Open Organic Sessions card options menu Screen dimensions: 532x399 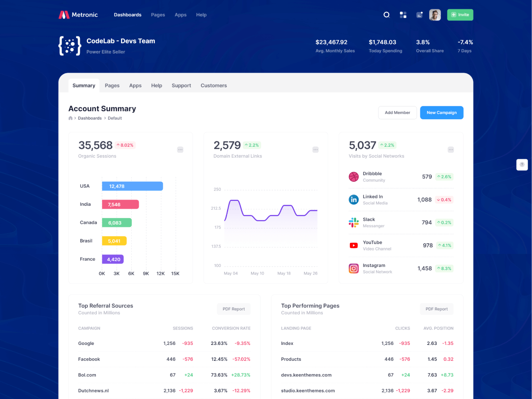pyautogui.click(x=180, y=150)
